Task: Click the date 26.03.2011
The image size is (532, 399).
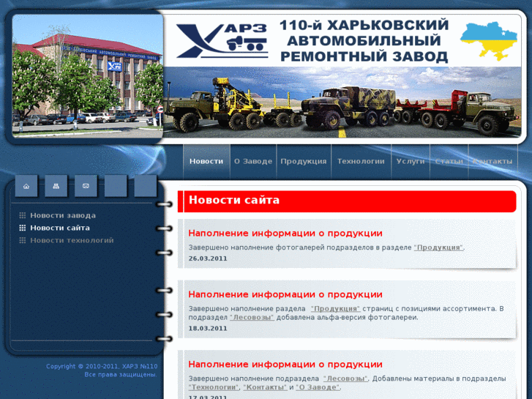Action: point(208,258)
